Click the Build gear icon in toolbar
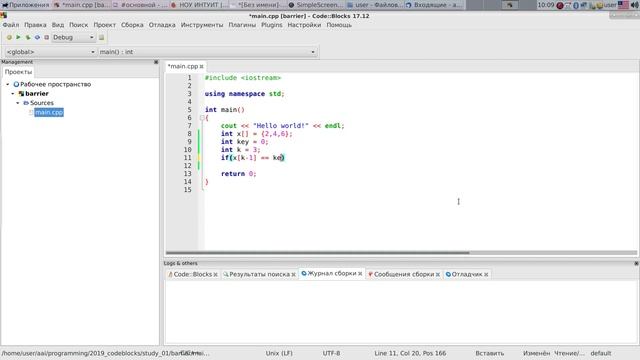Image resolution: width=640 pixels, height=360 pixels. (x=9, y=37)
